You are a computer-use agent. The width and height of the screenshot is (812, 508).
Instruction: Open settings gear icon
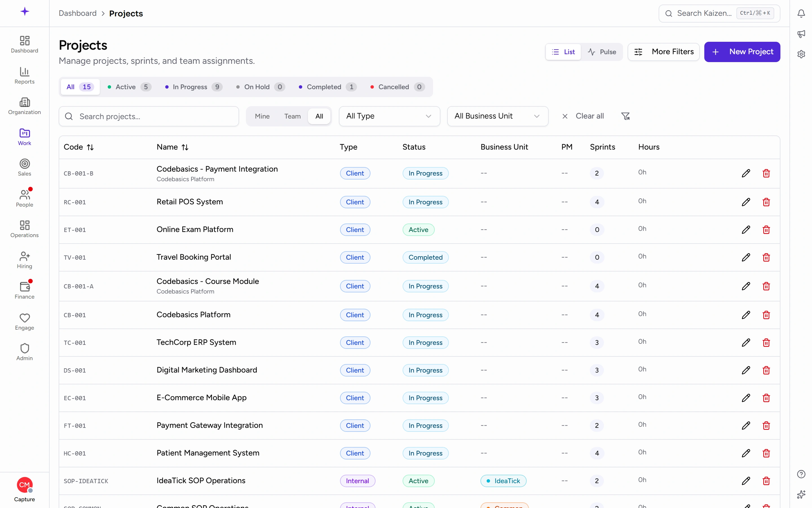[x=801, y=54]
